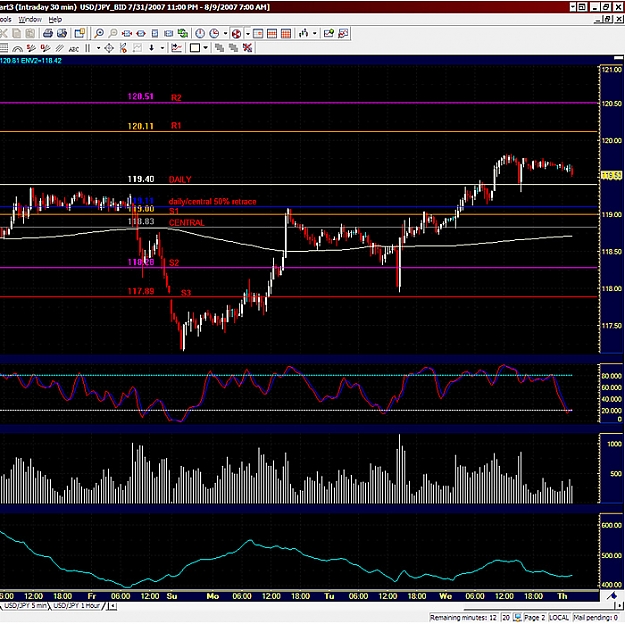Open dropdown next to vertical bars tool
Screen dimensions: 625x624
coord(98,48)
